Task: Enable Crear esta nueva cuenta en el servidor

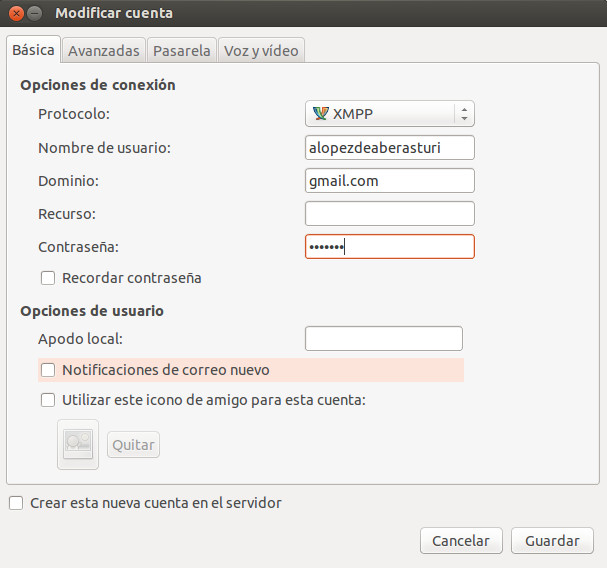Action: pyautogui.click(x=15, y=503)
